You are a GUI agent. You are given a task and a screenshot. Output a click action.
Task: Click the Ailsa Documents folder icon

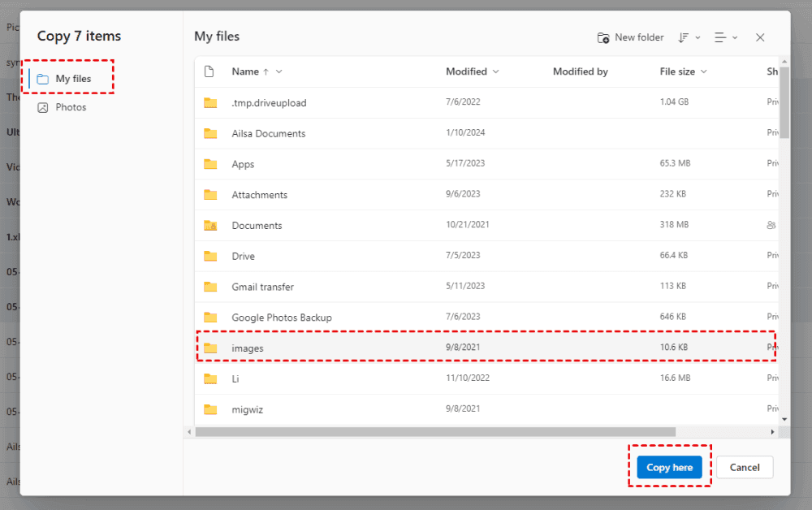coord(210,133)
